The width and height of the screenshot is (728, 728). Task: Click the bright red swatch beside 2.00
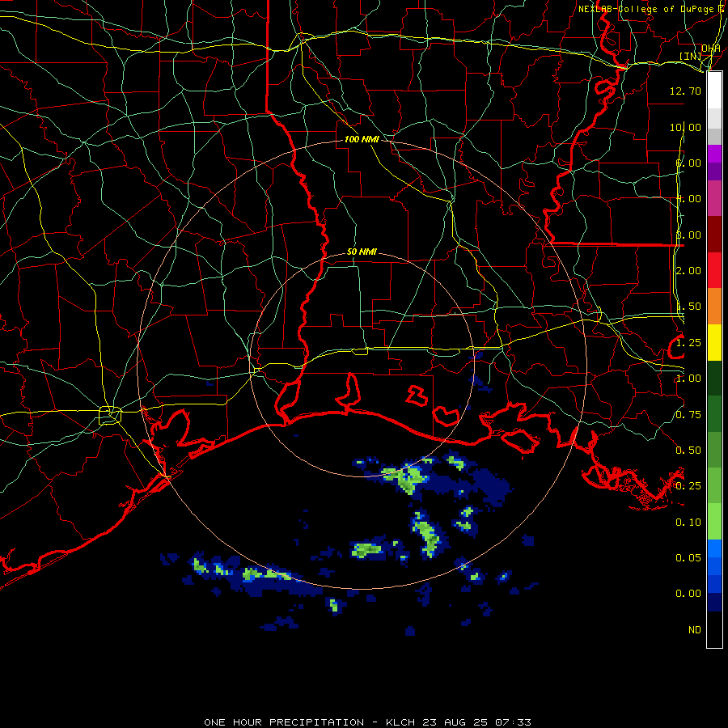(714, 270)
